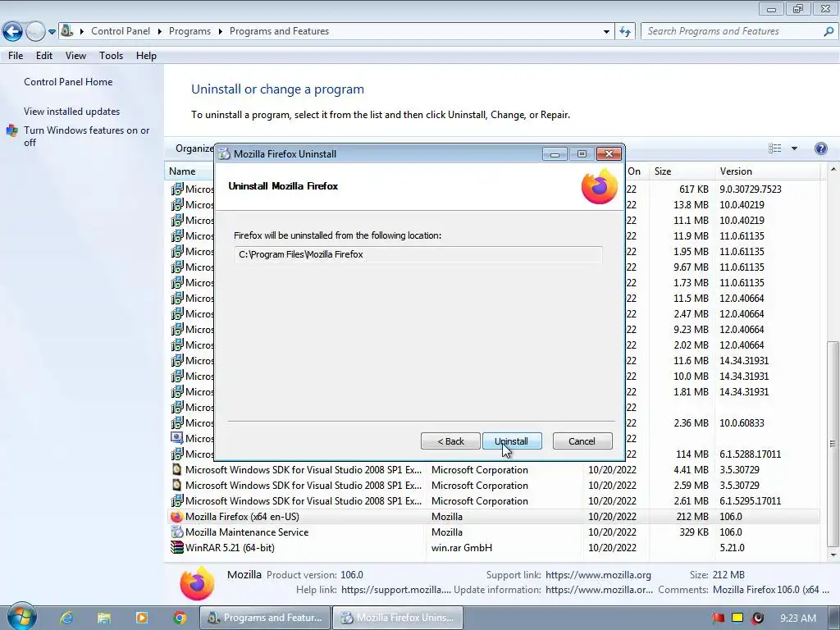Screen dimensions: 840x630
Task: Click the Firefox icon in the program list
Action: [x=176, y=517]
